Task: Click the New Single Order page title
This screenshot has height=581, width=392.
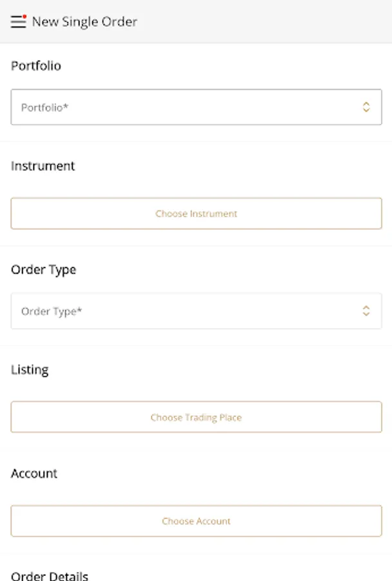Action: coord(84,22)
